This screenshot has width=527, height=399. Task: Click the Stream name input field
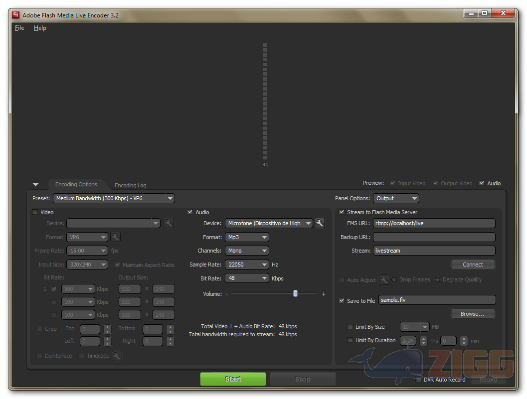[x=434, y=251]
